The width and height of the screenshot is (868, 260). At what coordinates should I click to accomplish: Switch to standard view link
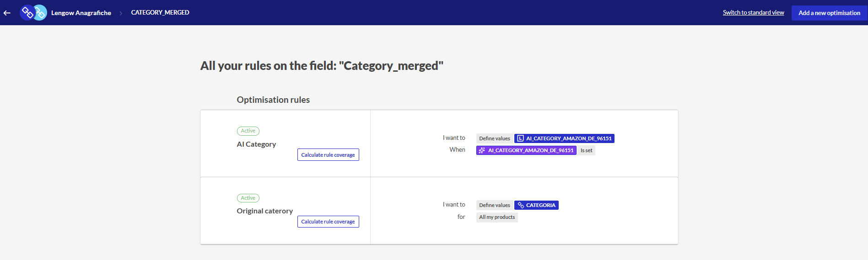(753, 13)
